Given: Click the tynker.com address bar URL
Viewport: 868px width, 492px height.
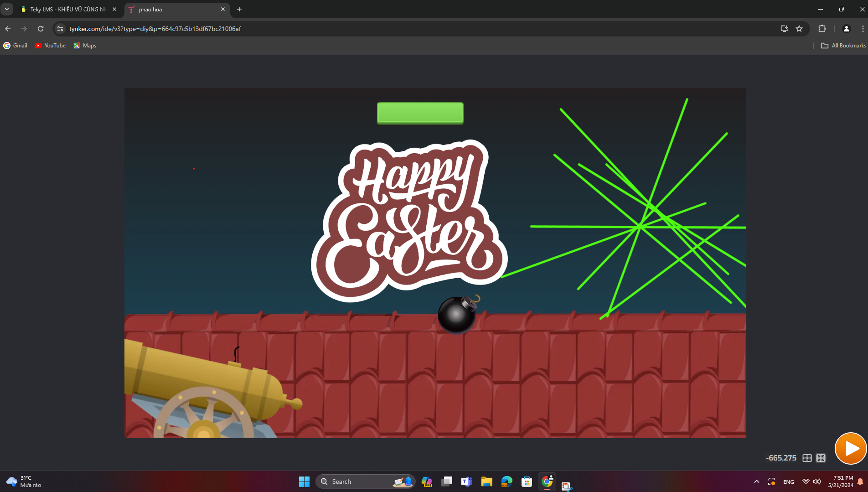Looking at the screenshot, I should pos(155,29).
